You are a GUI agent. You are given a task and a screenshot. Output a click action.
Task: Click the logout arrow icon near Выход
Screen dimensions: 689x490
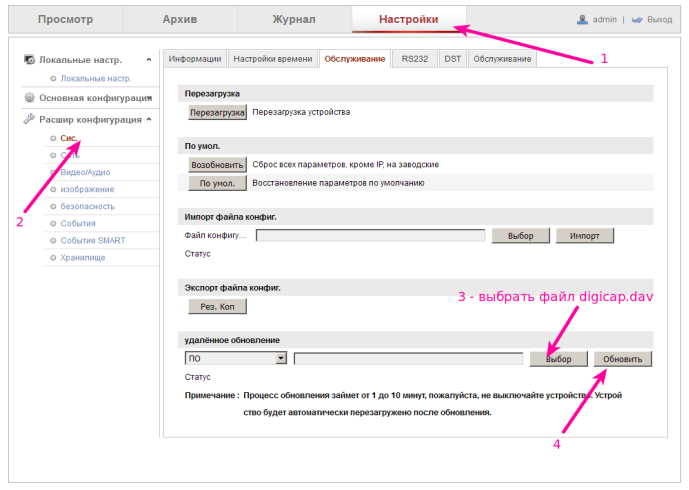pyautogui.click(x=636, y=19)
